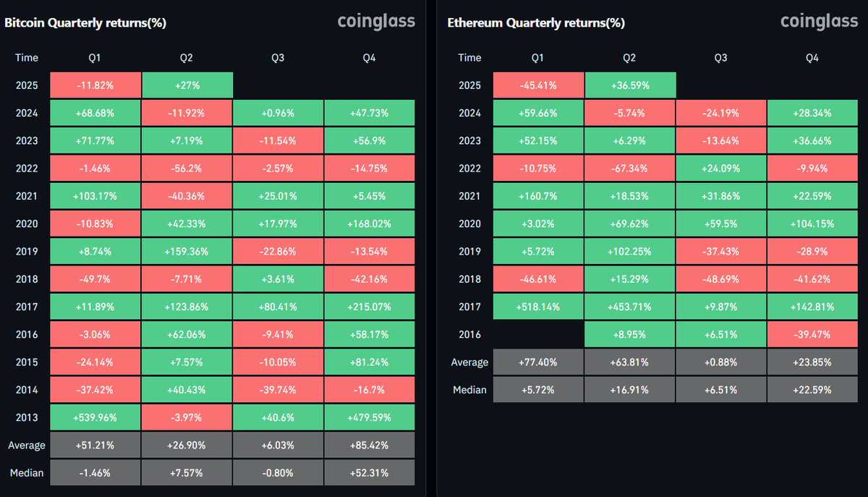
Task: Select Ethereum Q1 Average cell +77.40%
Action: tap(538, 362)
